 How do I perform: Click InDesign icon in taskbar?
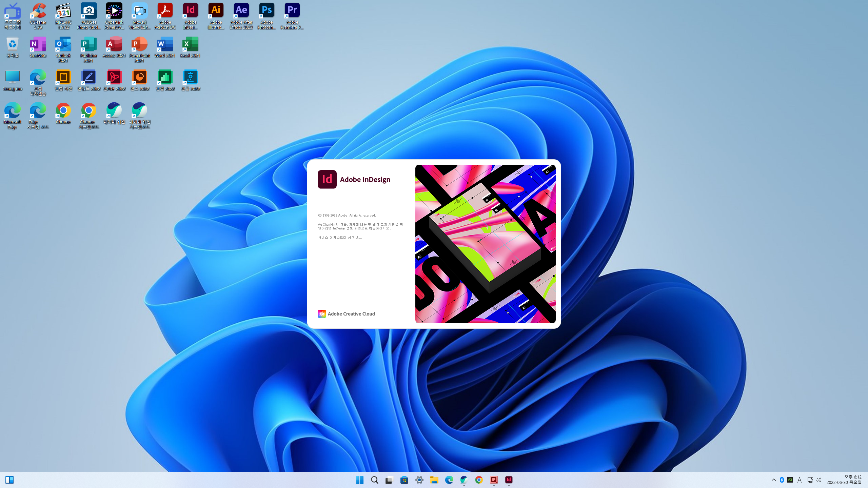point(509,480)
